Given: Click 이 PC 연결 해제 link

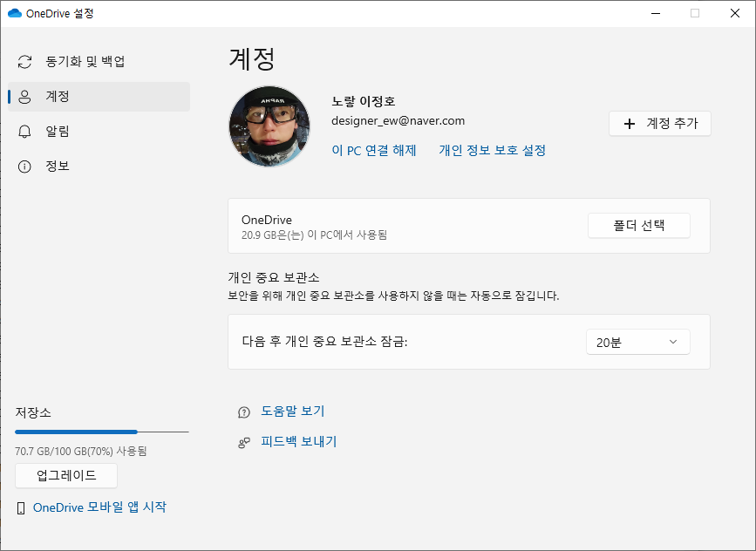Looking at the screenshot, I should coord(374,151).
